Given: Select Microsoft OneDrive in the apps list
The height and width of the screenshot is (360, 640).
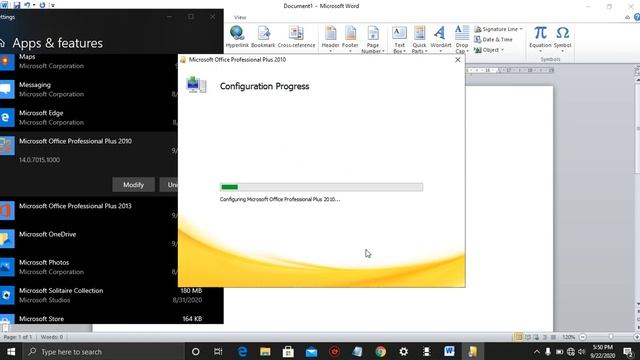Looking at the screenshot, I should 89,239.
